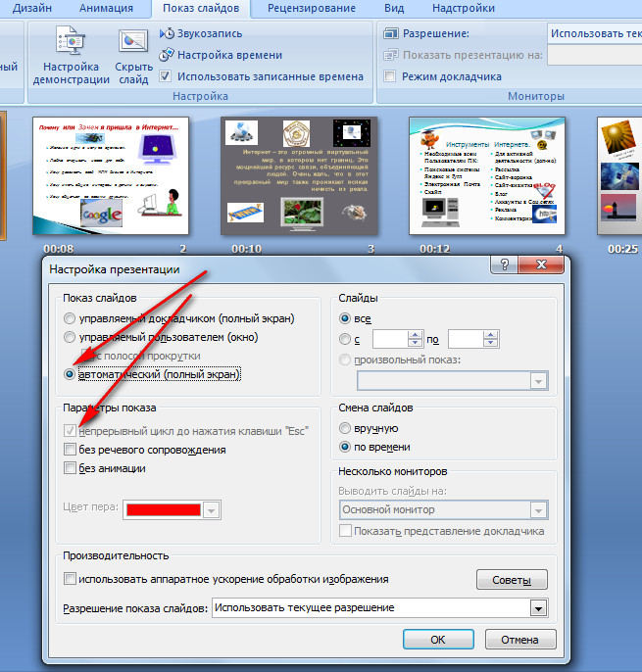
Task: Launch Настройка времени rehearsal timing
Action: (221, 55)
